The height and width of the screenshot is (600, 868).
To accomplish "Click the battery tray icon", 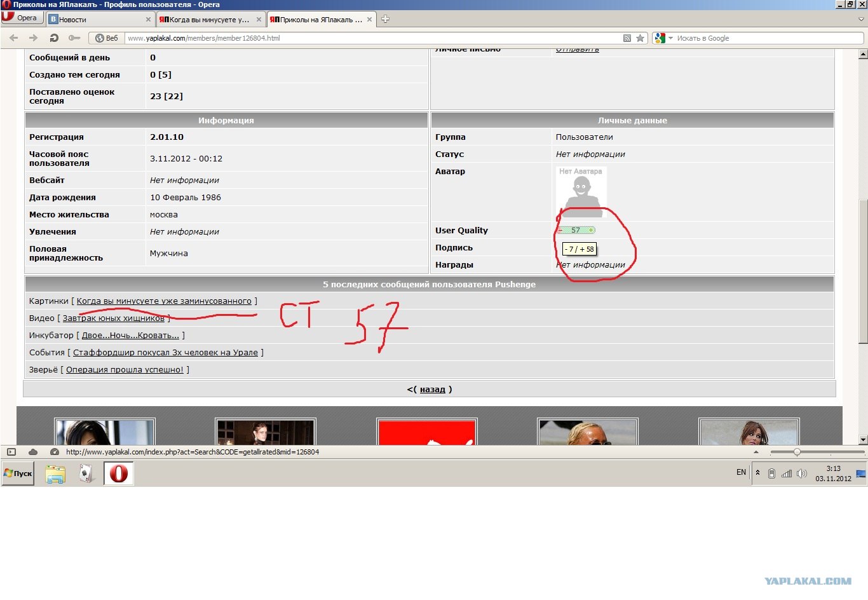I will point(771,474).
